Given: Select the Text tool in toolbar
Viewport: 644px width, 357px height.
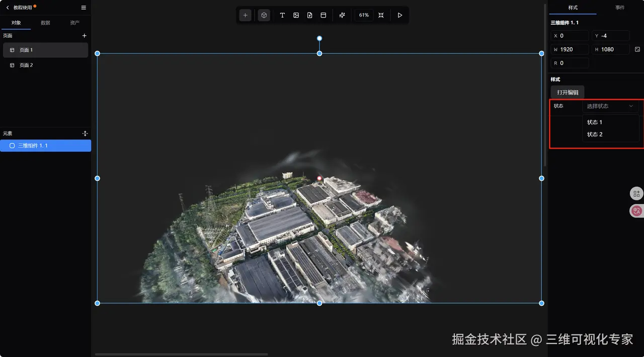Looking at the screenshot, I should [x=282, y=15].
